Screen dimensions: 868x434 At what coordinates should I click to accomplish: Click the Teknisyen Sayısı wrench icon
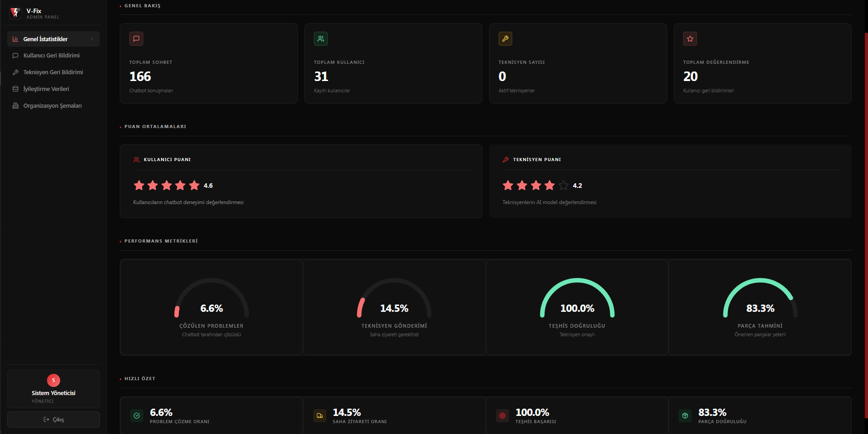[505, 38]
